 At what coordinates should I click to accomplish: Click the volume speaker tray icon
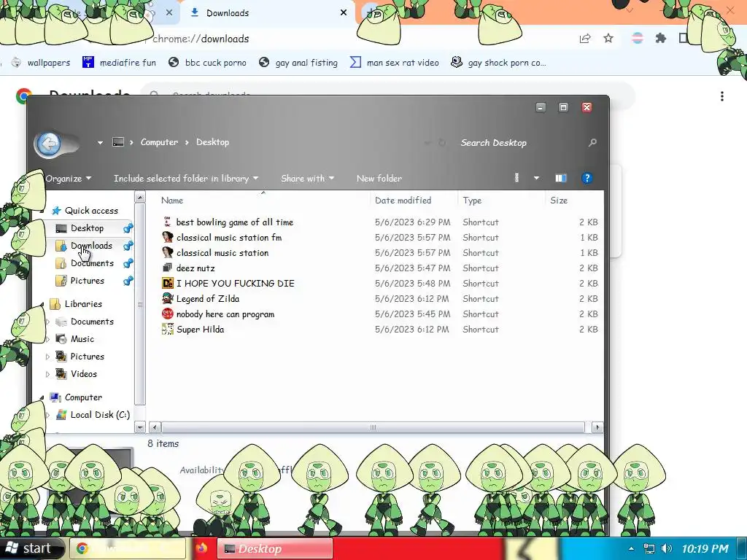[667, 548]
